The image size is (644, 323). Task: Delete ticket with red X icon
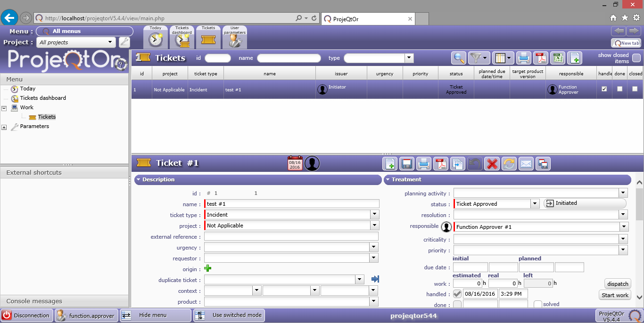[492, 164]
